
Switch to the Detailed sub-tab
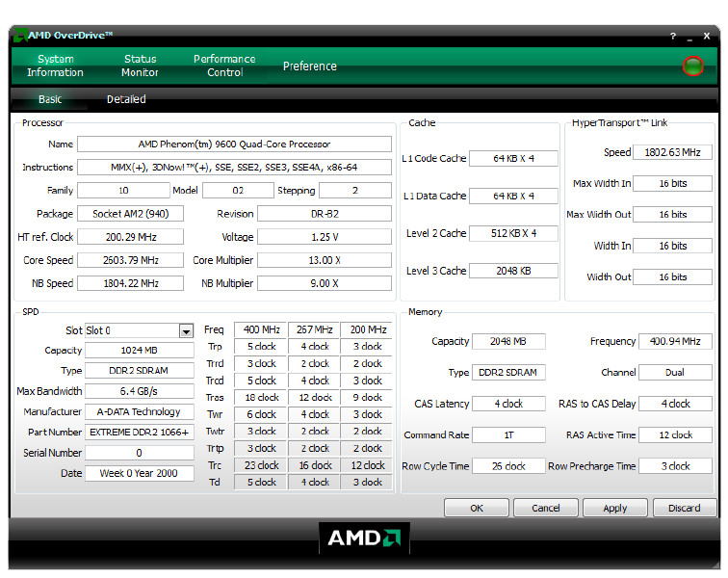coord(126,99)
